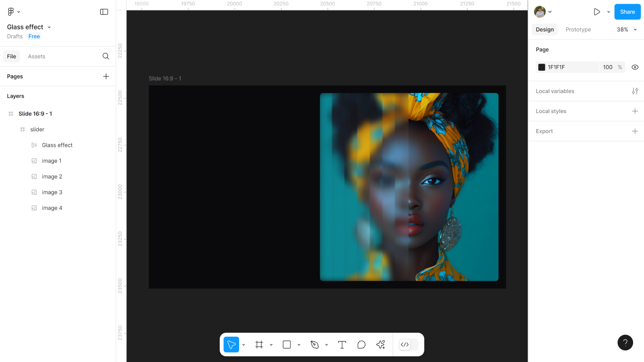Select the image 3 layer

52,192
